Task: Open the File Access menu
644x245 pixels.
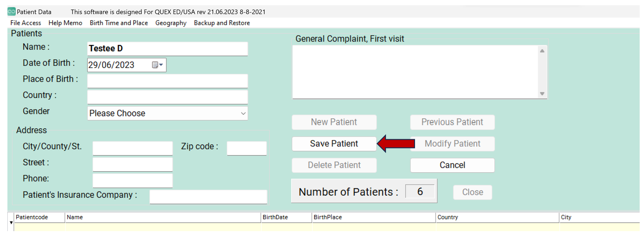Action: coord(26,23)
